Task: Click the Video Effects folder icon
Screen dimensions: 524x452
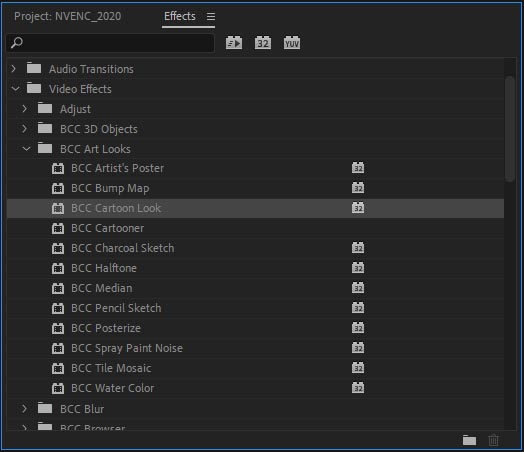Action: [x=34, y=88]
